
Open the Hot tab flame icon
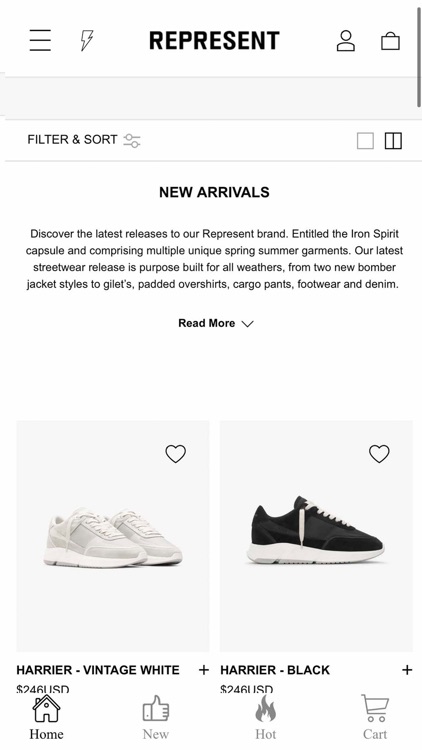pyautogui.click(x=266, y=717)
